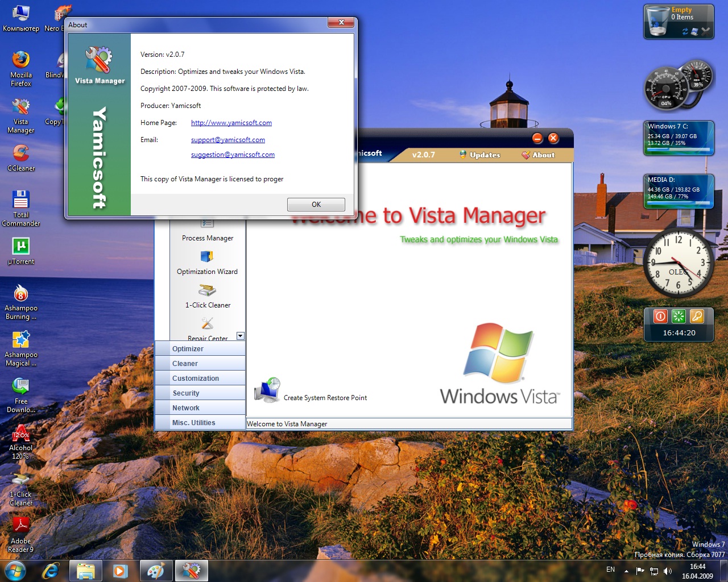
Task: Open 1-Click Cleaner desktop icon
Action: tap(21, 488)
